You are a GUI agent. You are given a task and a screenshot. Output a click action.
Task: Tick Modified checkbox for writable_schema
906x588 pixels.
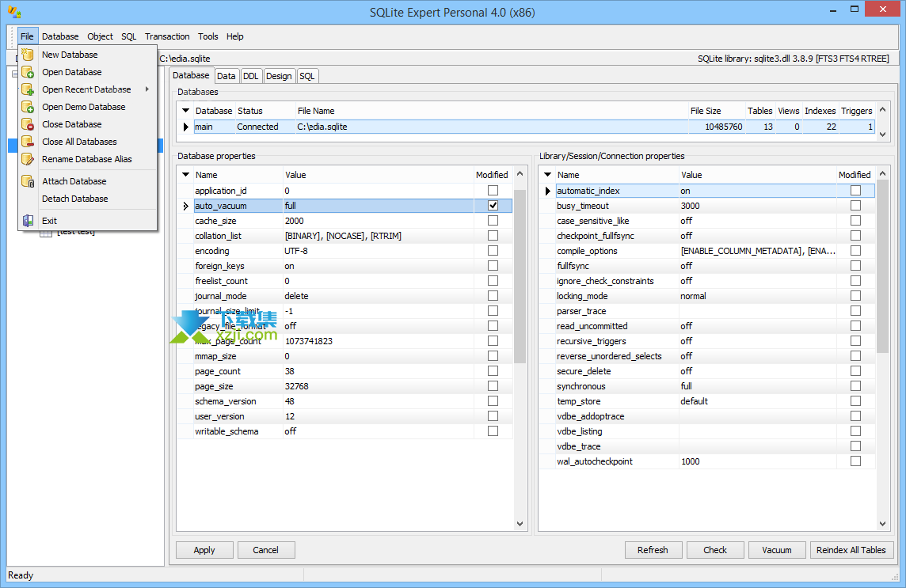point(493,431)
